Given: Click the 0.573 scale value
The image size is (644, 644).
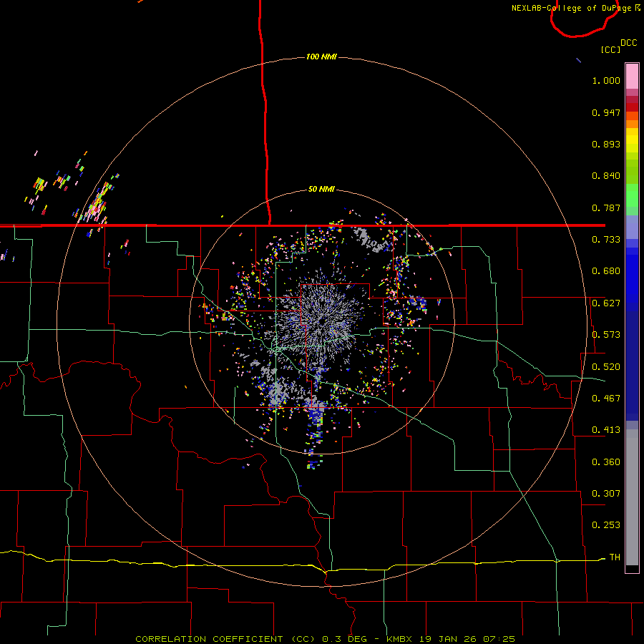Looking at the screenshot, I should tap(606, 335).
